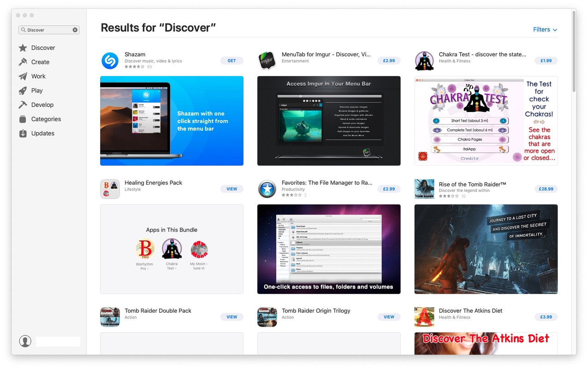Click the Shazam star rating

pyautogui.click(x=135, y=67)
